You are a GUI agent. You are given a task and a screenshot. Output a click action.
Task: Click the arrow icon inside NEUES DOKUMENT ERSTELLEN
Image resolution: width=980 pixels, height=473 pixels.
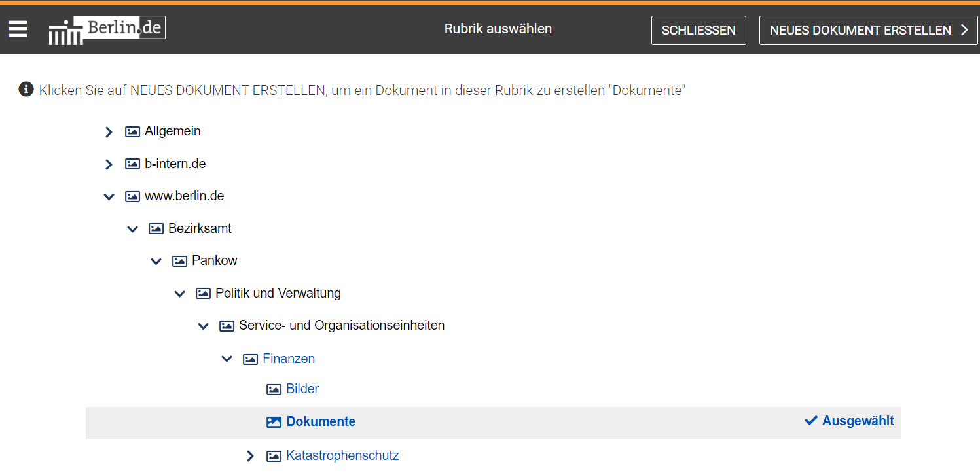(963, 30)
